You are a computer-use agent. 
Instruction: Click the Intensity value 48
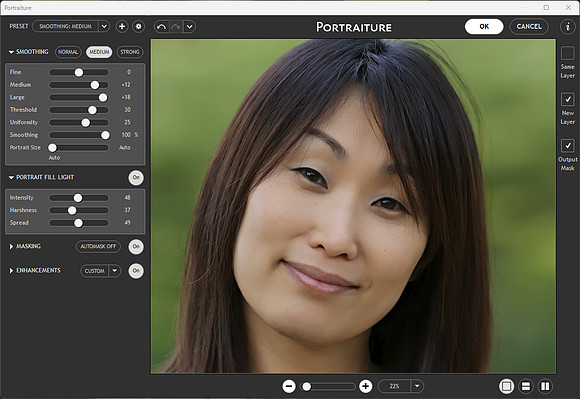point(127,198)
